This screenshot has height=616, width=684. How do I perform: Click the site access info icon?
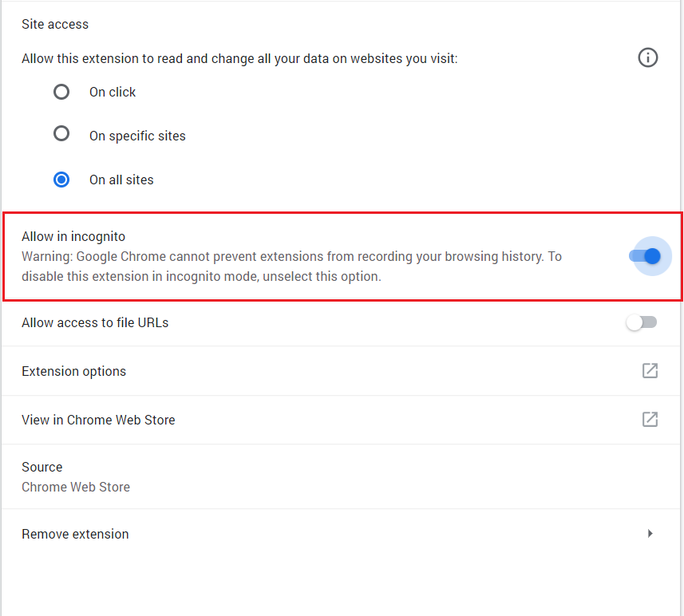click(x=648, y=57)
